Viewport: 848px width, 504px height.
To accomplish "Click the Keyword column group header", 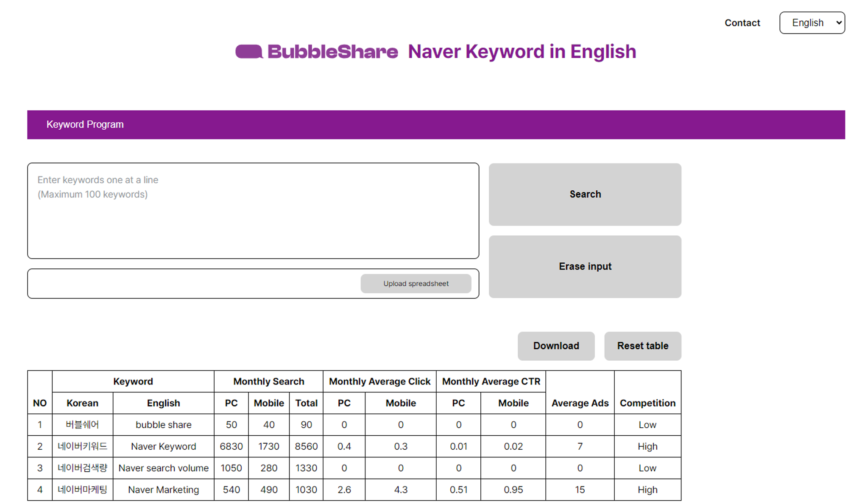I will click(133, 381).
